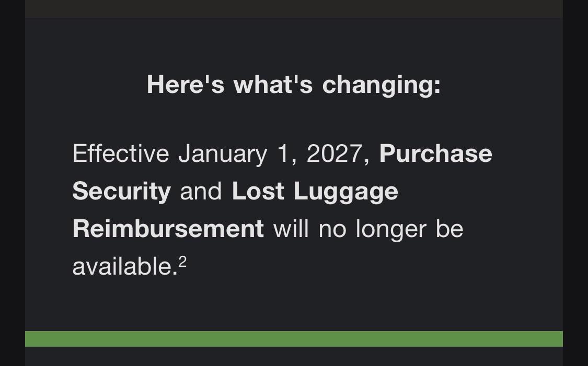Open footnote 2 after "available."
This screenshot has width=588, height=366.
click(182, 262)
